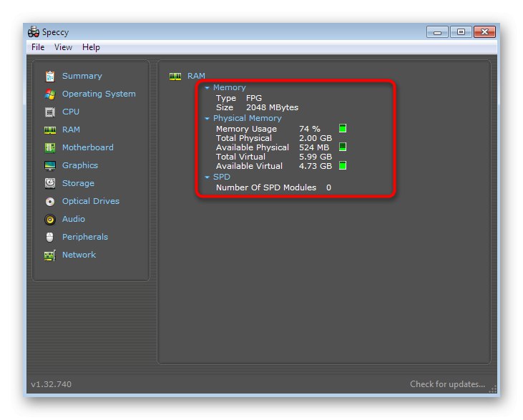
Task: Select the Available Virtual 4.73 GB value
Action: coord(316,166)
